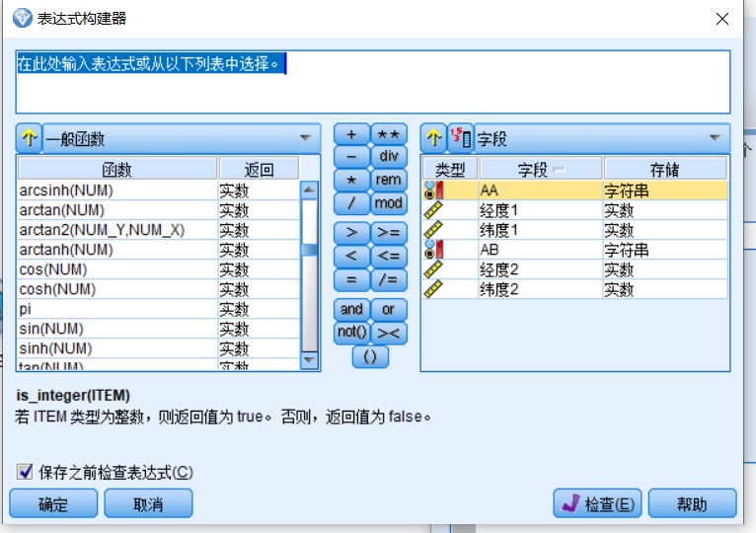Click the ruler icon of 经度1 row
The height and width of the screenshot is (533, 756).
433,210
